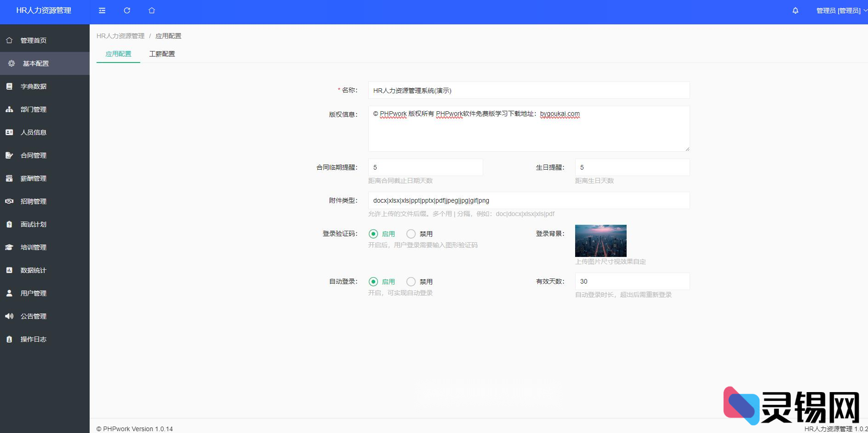This screenshot has width=868, height=433.
Task: Enable 登录验证码 with the 启用 radio button
Action: 373,234
